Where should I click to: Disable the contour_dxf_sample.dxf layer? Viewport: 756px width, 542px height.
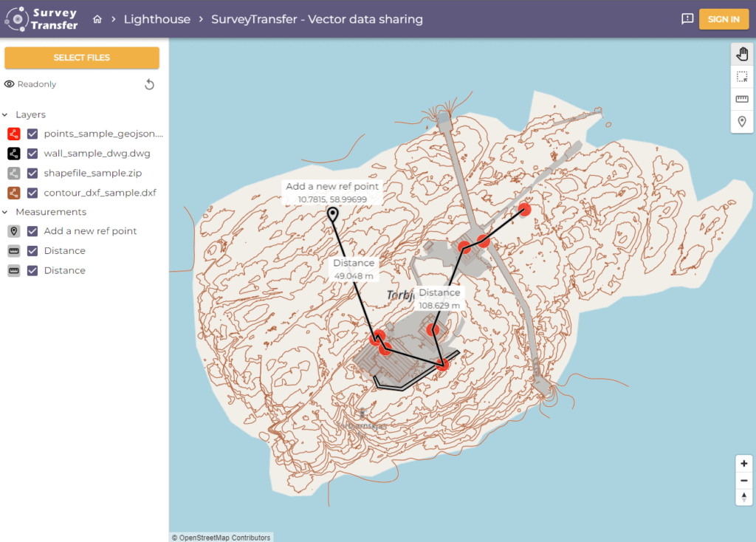(x=30, y=193)
